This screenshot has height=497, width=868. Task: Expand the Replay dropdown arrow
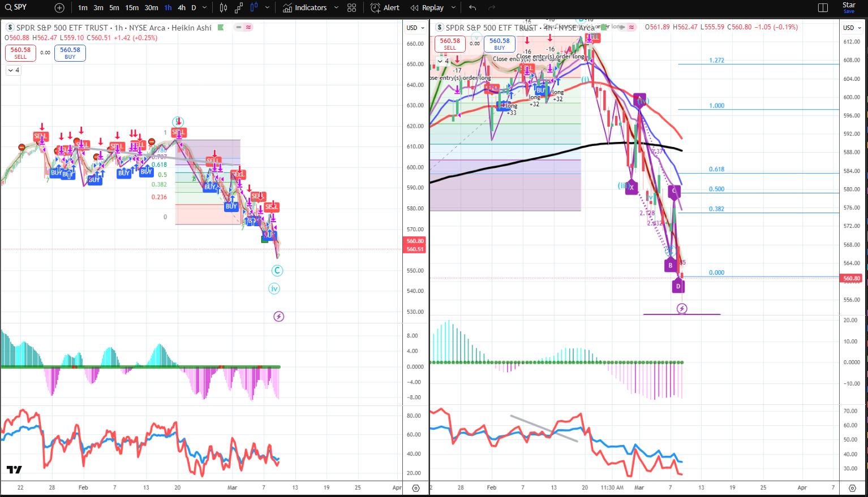pyautogui.click(x=453, y=8)
